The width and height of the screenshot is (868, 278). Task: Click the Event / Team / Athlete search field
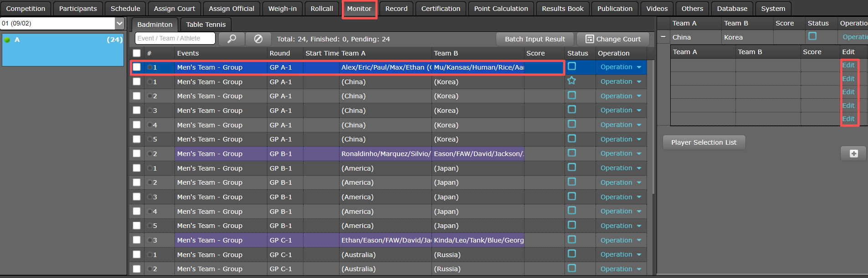(175, 39)
